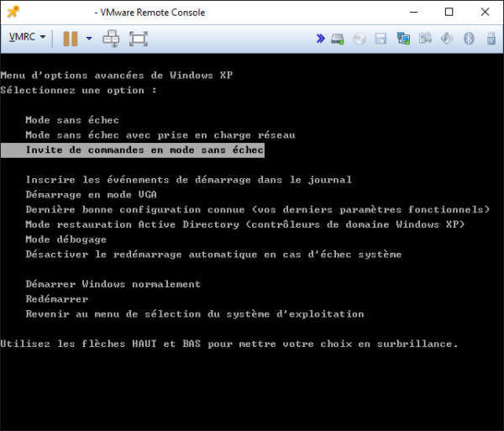This screenshot has height=431, width=504.
Task: Click 'Menu d'options avancées de Windows XP' heading
Action: tap(117, 76)
